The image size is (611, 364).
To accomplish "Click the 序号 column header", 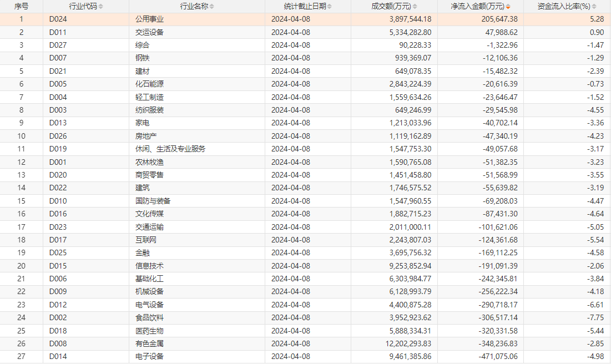I will tap(21, 7).
